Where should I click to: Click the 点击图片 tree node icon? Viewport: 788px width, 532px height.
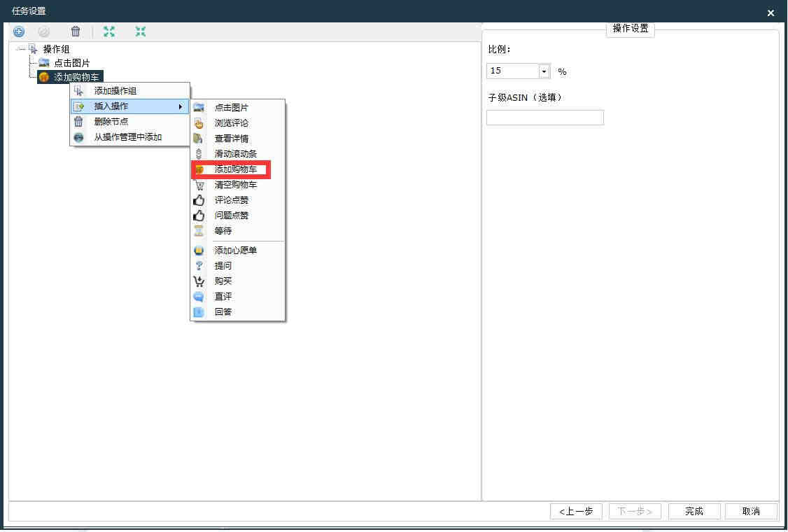pyautogui.click(x=44, y=64)
